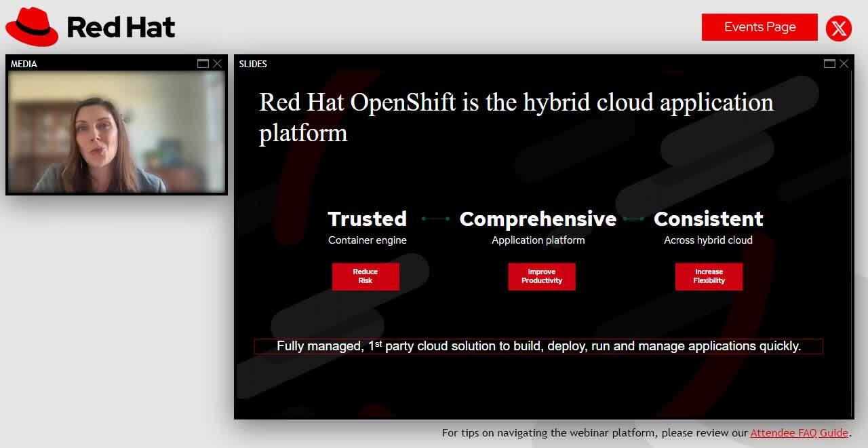Click the Increase Flexibility red box
The width and height of the screenshot is (868, 448).
click(709, 276)
